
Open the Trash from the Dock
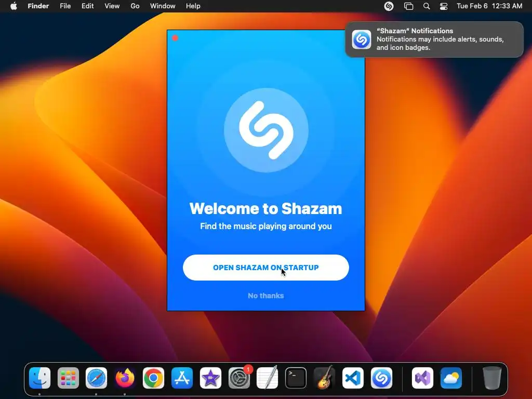pyautogui.click(x=492, y=378)
